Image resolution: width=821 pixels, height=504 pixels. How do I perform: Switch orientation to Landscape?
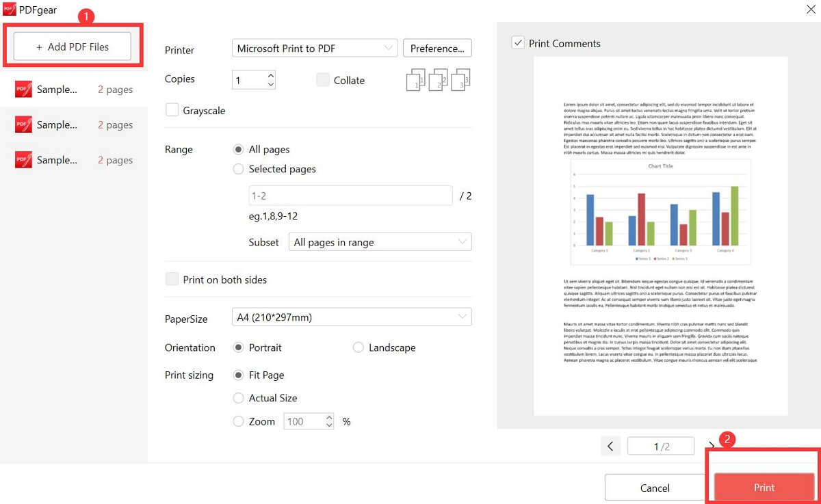[x=359, y=347]
